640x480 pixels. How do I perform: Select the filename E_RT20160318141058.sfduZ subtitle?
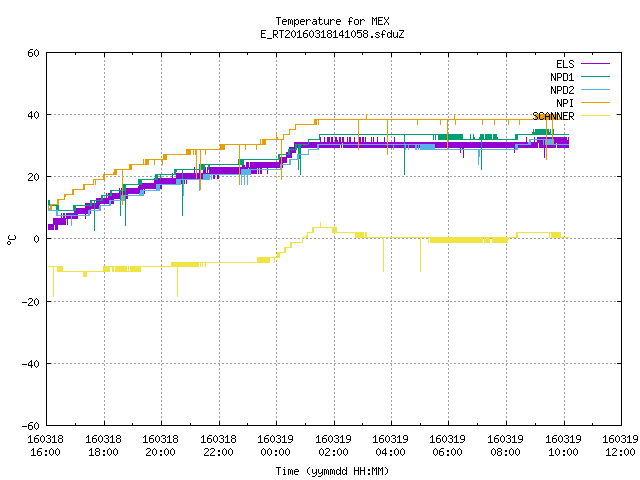click(x=332, y=34)
